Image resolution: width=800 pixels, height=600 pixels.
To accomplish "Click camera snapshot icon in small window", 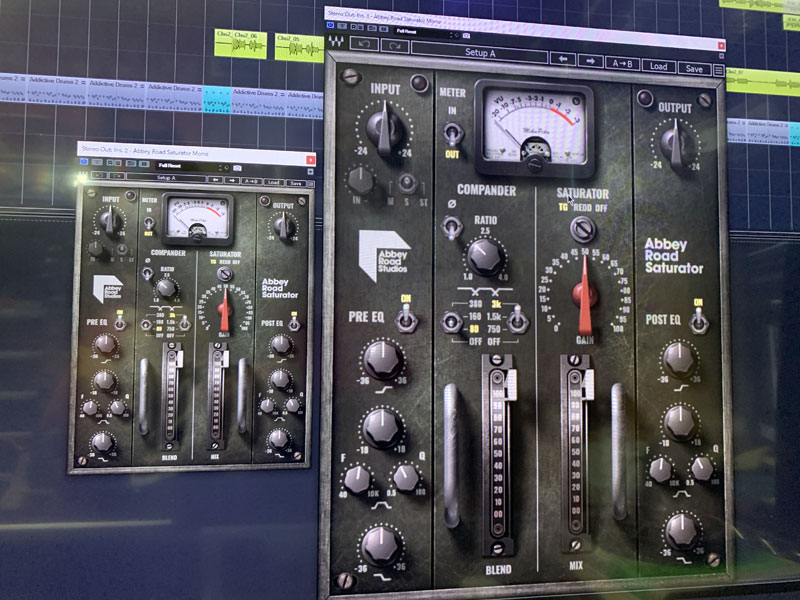I will tap(237, 168).
